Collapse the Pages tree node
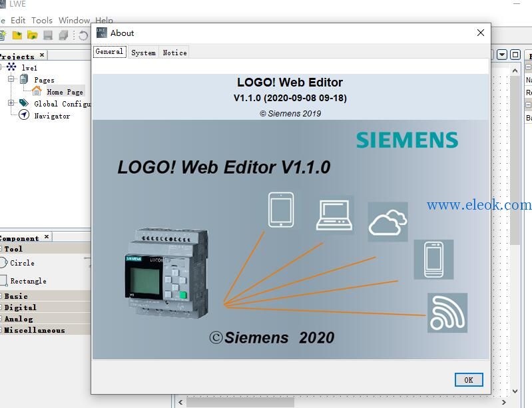This screenshot has height=408, width=532. (x=11, y=79)
